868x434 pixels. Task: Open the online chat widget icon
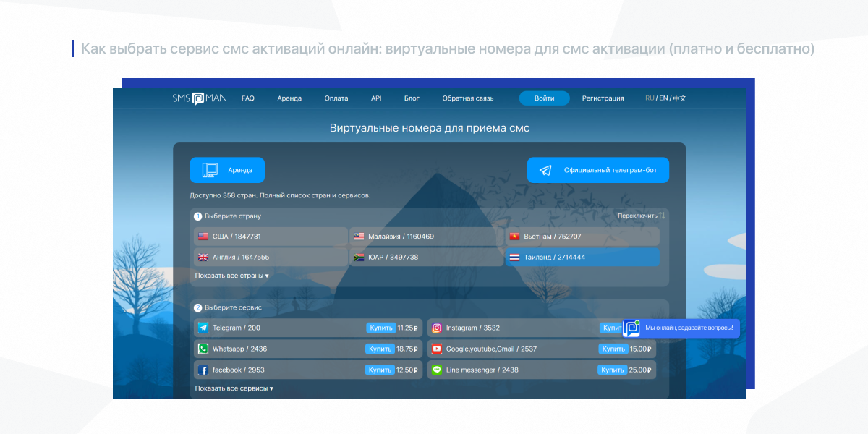pyautogui.click(x=631, y=328)
